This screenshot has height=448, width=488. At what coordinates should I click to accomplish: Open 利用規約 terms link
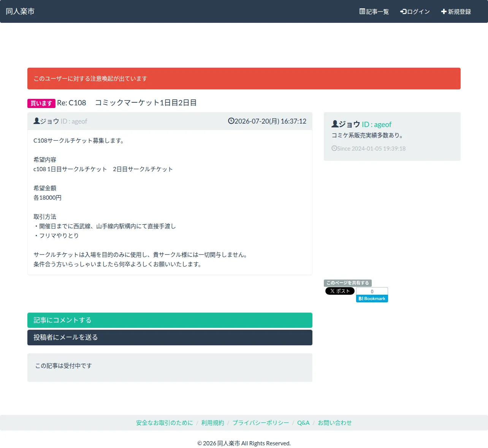[x=212, y=423]
